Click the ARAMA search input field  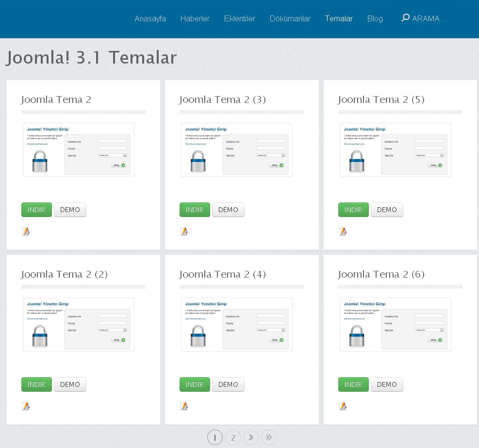pyautogui.click(x=429, y=18)
